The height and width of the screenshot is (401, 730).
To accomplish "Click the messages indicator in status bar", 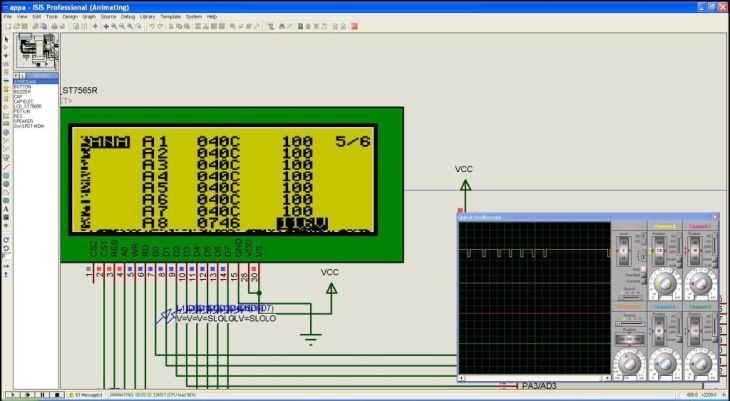I will 86,395.
